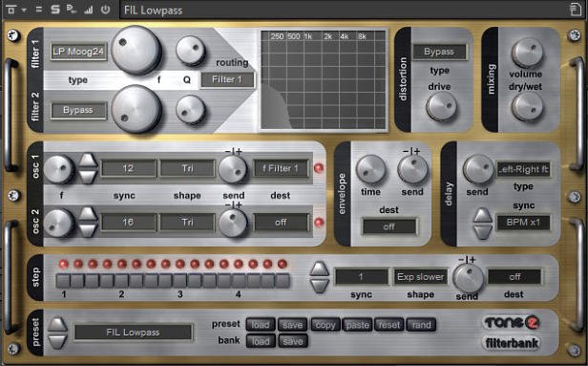This screenshot has width=588, height=366.
Task: Open the delay type Left-Right selector
Action: click(x=523, y=170)
